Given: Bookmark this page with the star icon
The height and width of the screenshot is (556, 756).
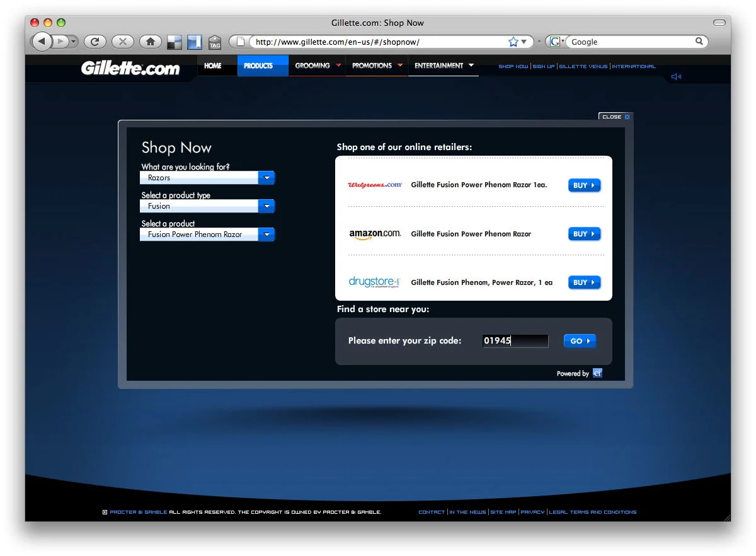Looking at the screenshot, I should click(x=513, y=42).
